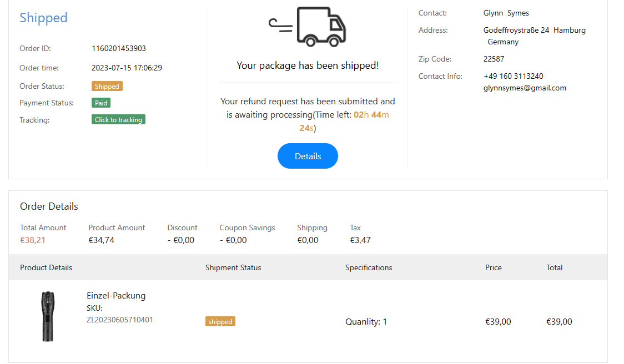This screenshot has height=364, width=624.
Task: Click the Shipment Status column header
Action: pyautogui.click(x=233, y=267)
